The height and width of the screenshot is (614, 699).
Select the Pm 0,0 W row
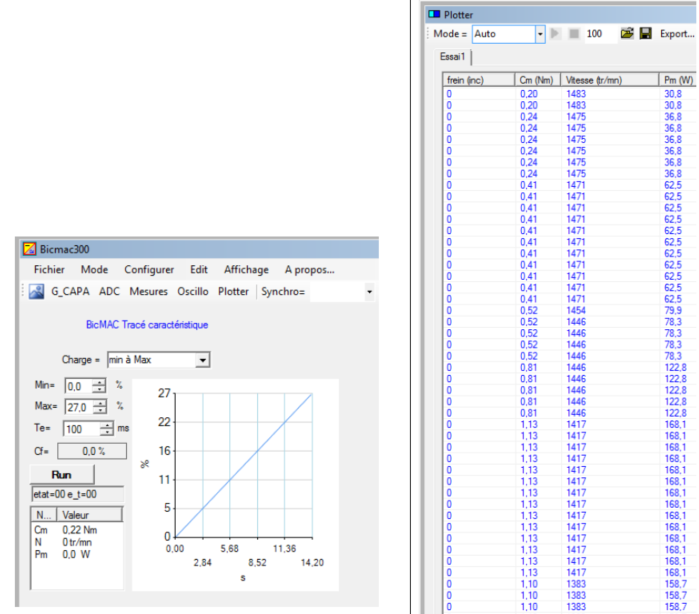77,554
